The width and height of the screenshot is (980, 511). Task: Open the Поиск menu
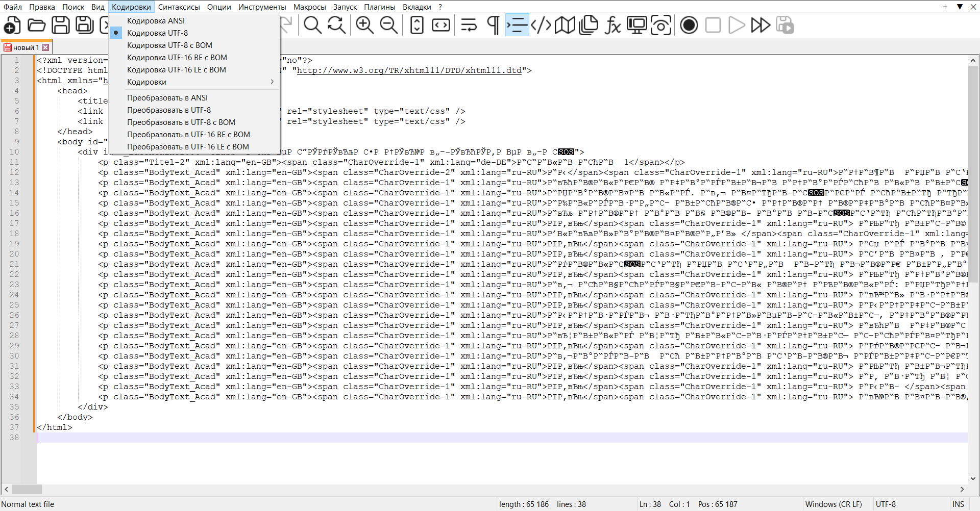pos(73,7)
